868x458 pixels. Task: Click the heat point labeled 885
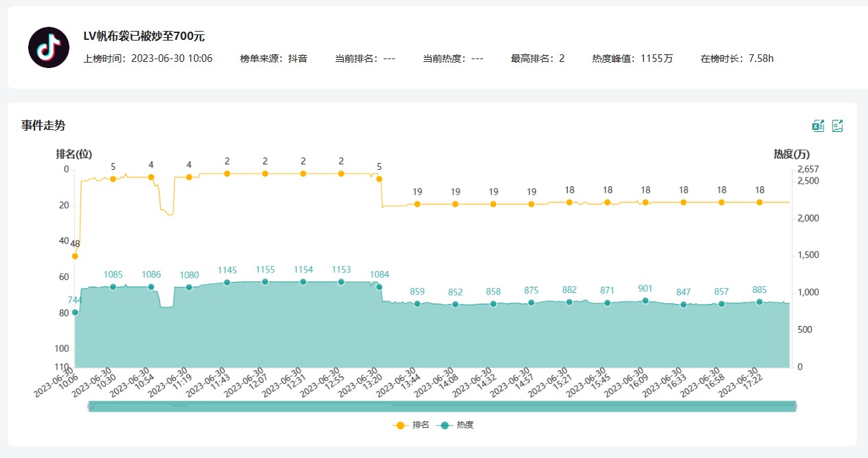[x=759, y=302]
